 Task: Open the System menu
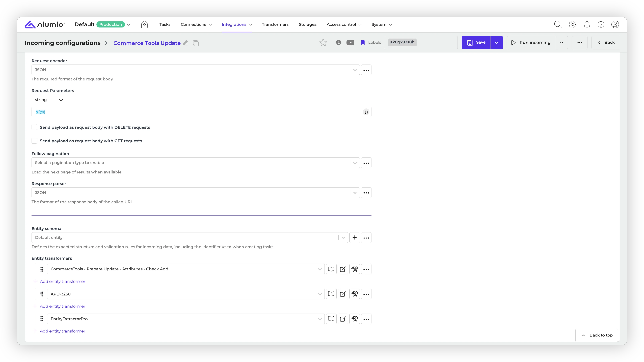pos(382,24)
